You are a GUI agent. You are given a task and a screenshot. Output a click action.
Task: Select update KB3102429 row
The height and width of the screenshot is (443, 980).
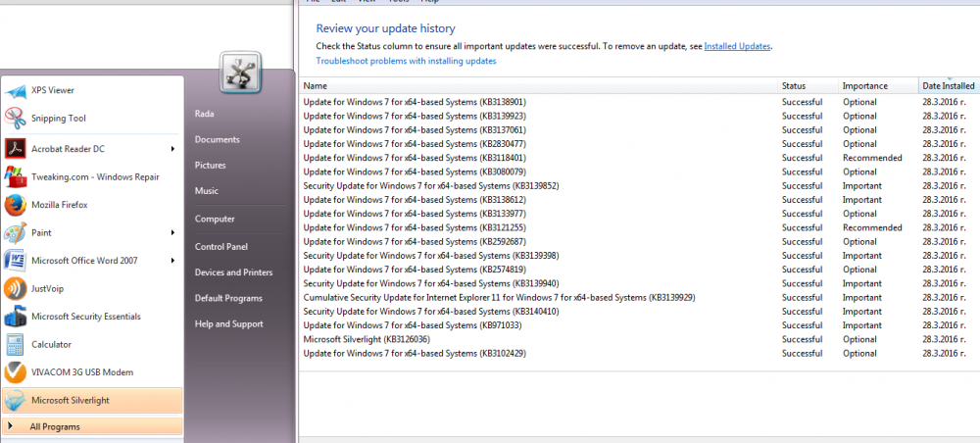coord(639,353)
